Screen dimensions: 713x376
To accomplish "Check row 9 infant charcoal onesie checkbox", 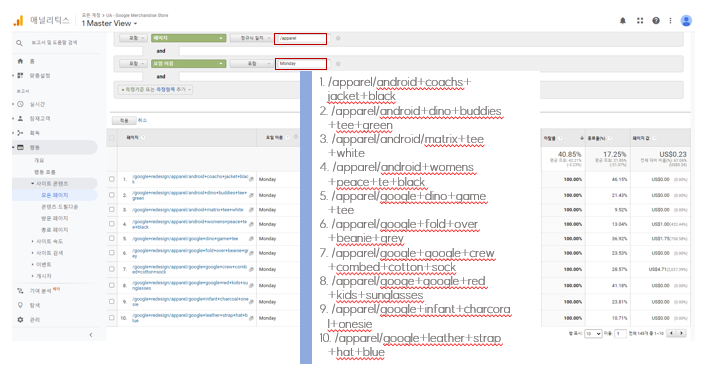I will coord(112,301).
